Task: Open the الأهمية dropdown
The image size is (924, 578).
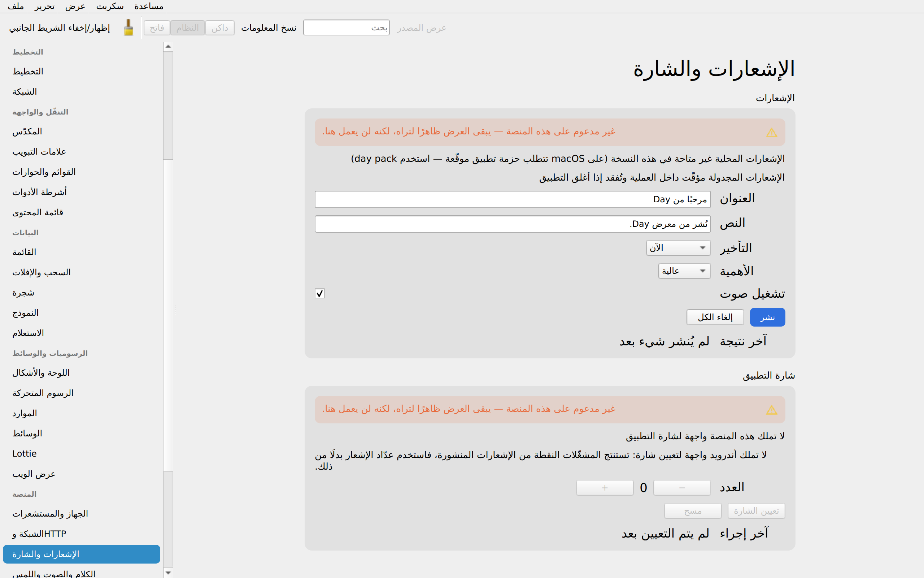Action: [x=684, y=271]
